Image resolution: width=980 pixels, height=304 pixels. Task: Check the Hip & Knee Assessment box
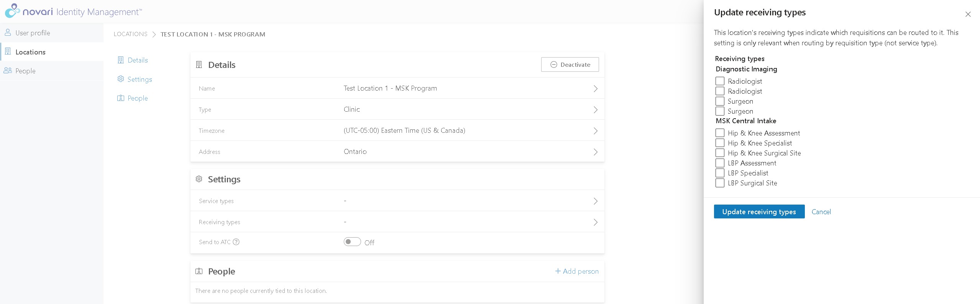[720, 133]
